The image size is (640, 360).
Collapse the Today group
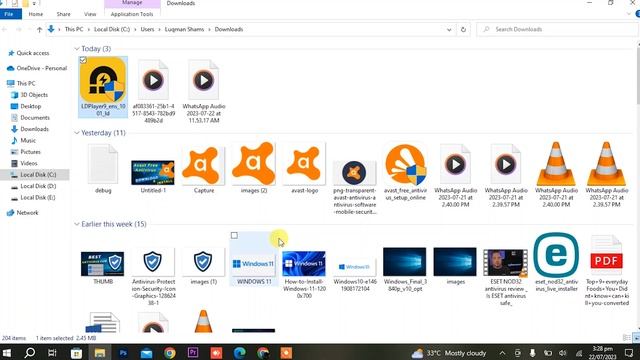coord(77,49)
